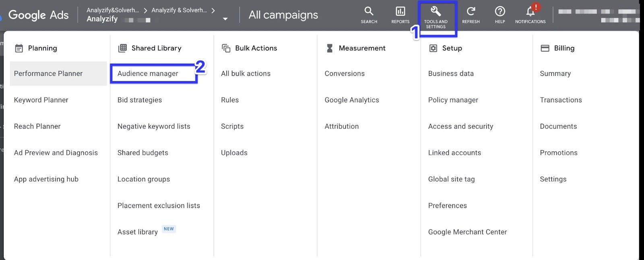The image size is (644, 260).
Task: Click the Measurement hourglass icon
Action: (330, 48)
